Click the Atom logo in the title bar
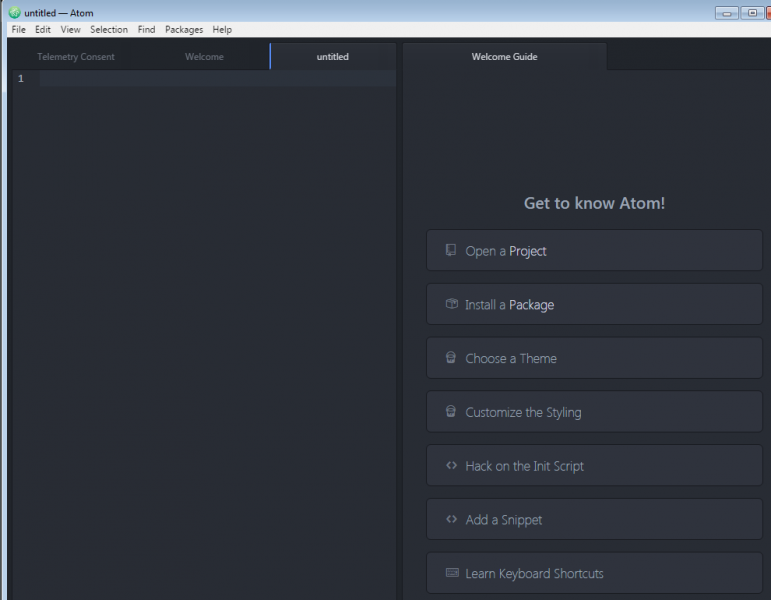771x600 pixels. [x=15, y=13]
